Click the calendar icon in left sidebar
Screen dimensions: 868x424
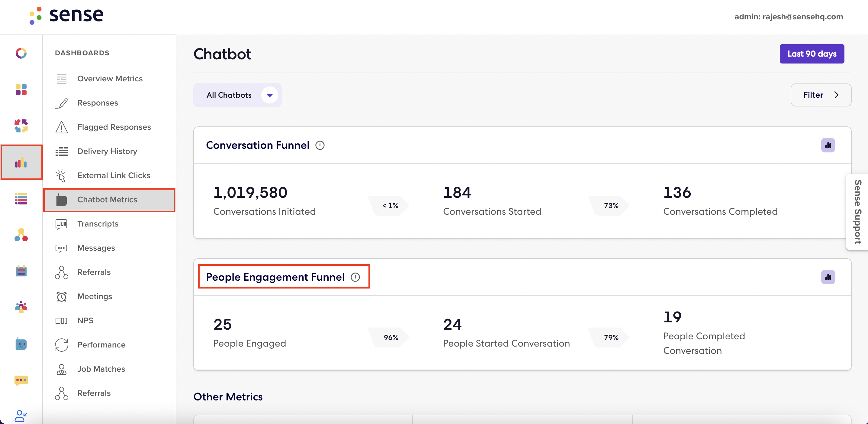pyautogui.click(x=21, y=271)
